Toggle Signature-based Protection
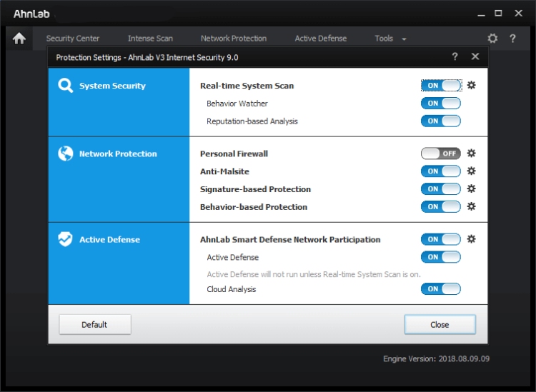 tap(441, 189)
